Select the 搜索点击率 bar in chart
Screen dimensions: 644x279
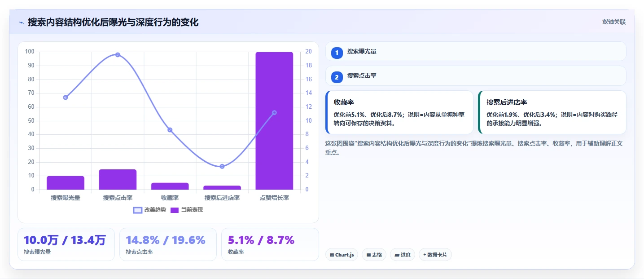(118, 179)
